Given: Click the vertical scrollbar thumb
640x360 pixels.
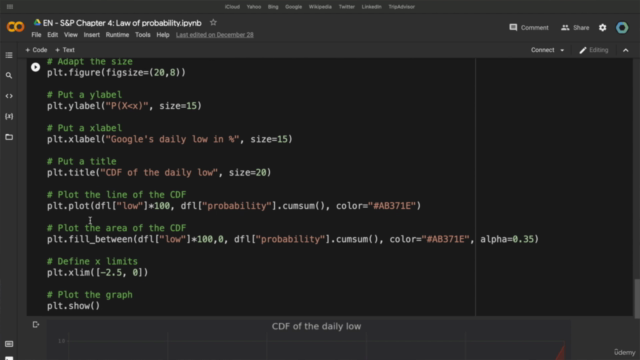Looking at the screenshot, I should pos(637,299).
